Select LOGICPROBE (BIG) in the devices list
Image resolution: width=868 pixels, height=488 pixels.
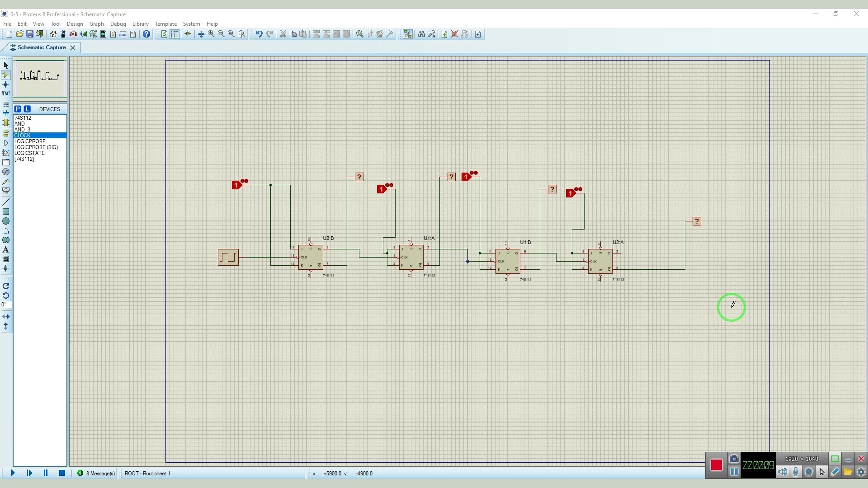tap(36, 147)
